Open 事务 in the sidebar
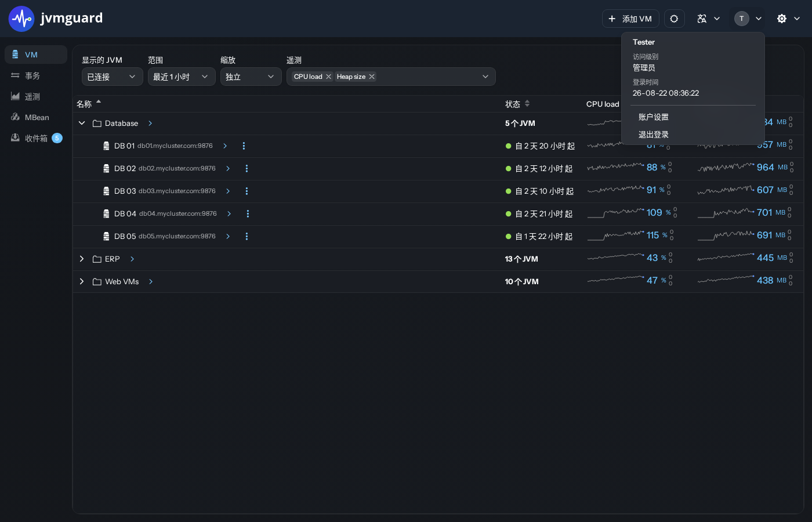 point(36,75)
